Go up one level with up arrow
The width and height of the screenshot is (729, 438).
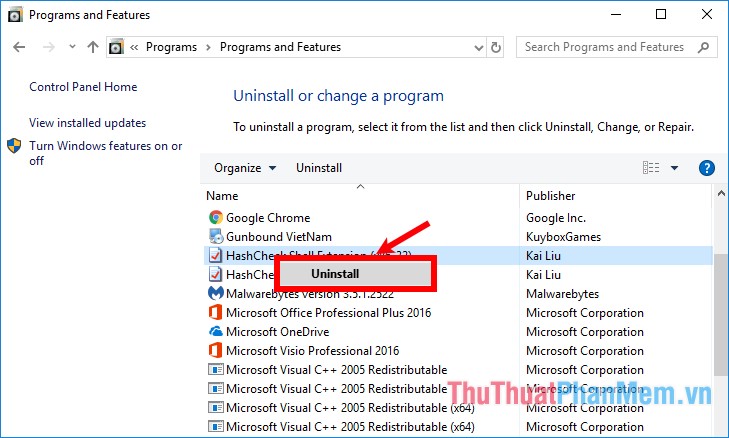(93, 47)
